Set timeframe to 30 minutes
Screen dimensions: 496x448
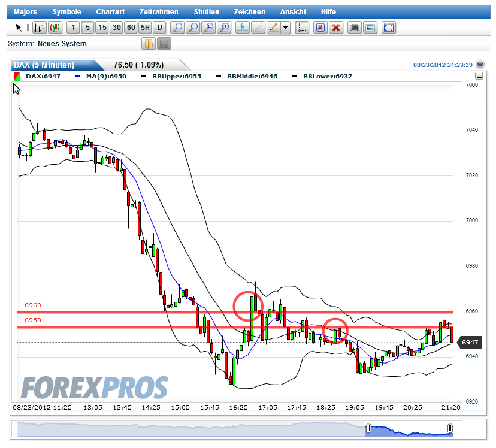tap(117, 28)
